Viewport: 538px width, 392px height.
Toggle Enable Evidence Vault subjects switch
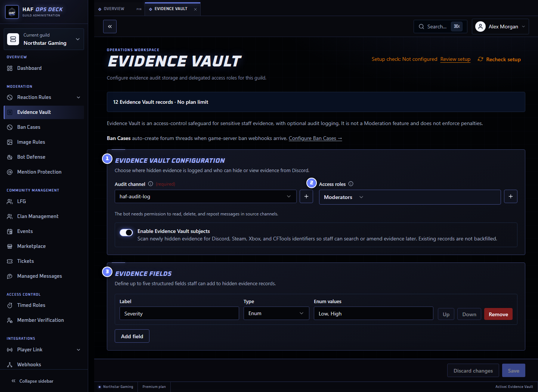126,233
